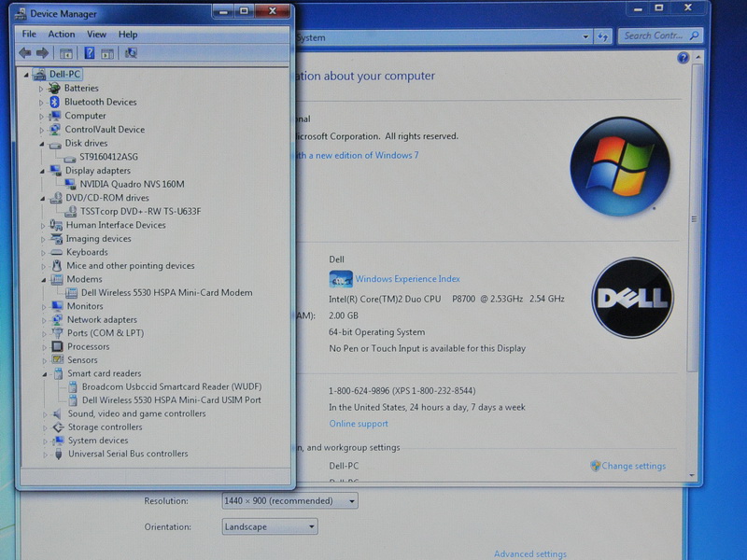This screenshot has height=560, width=747.
Task: Click the Universal Serial Bus controllers icon
Action: 58,454
